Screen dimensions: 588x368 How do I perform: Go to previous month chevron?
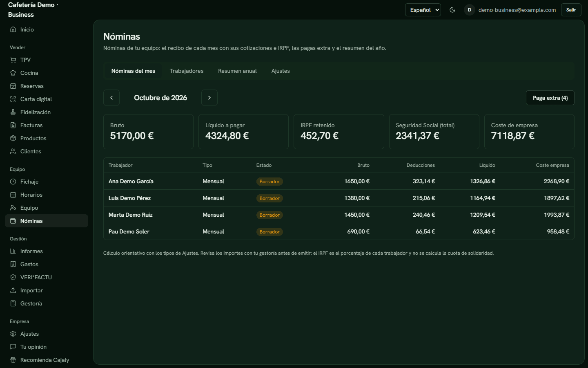pos(111,98)
